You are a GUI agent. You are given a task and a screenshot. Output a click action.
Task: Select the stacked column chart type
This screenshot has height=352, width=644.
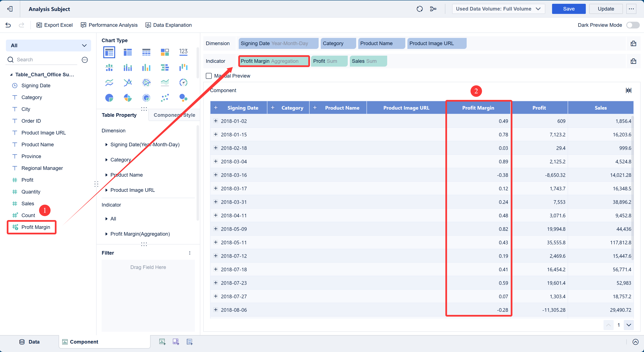pos(128,67)
